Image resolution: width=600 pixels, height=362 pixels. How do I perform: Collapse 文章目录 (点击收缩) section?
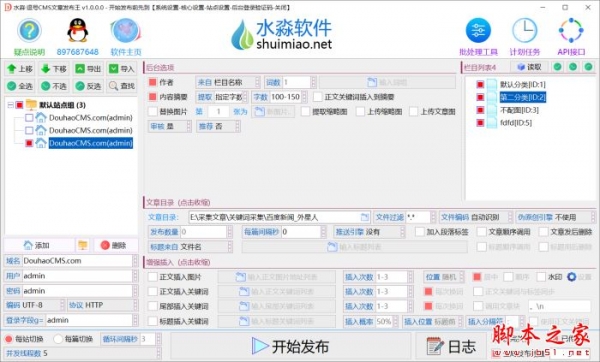pyautogui.click(x=178, y=202)
